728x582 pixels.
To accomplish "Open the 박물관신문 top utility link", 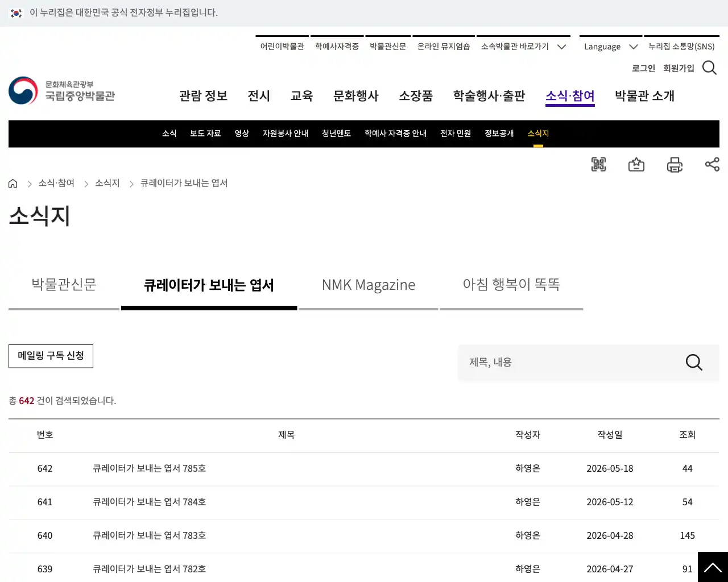I will 388,47.
